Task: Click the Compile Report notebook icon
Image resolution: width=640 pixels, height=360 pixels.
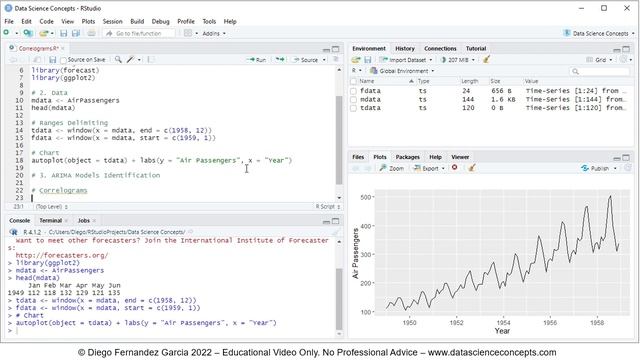Action: click(x=151, y=60)
